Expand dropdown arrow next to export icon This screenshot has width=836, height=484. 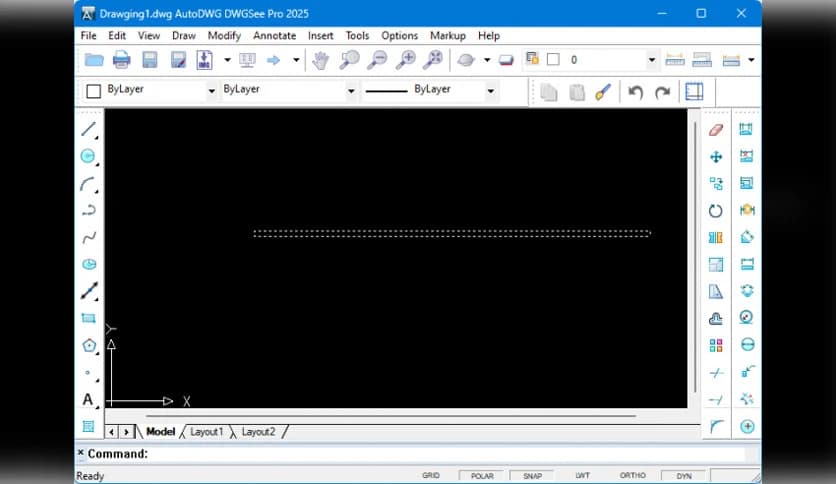(227, 60)
